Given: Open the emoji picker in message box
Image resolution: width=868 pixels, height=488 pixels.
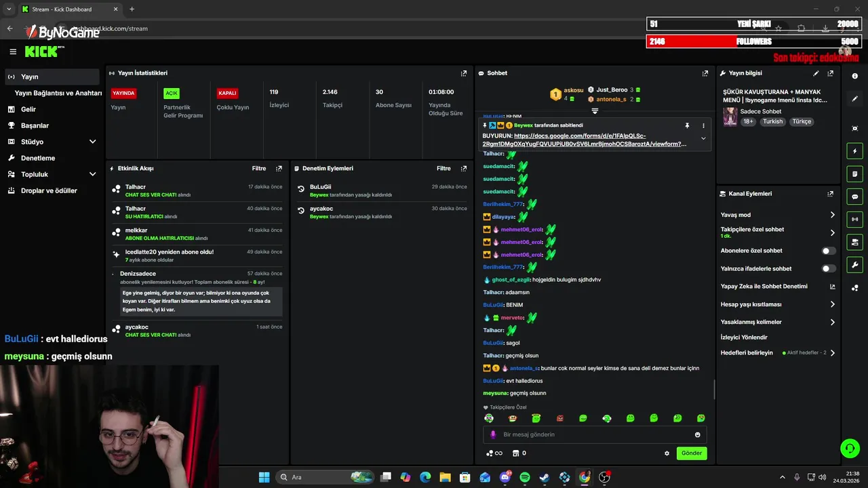Looking at the screenshot, I should coord(697,434).
